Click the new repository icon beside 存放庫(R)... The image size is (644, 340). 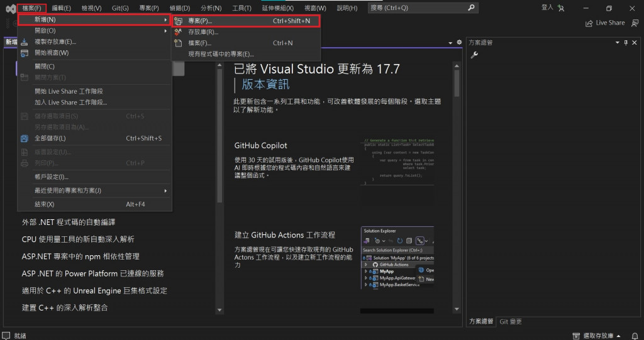pyautogui.click(x=178, y=31)
